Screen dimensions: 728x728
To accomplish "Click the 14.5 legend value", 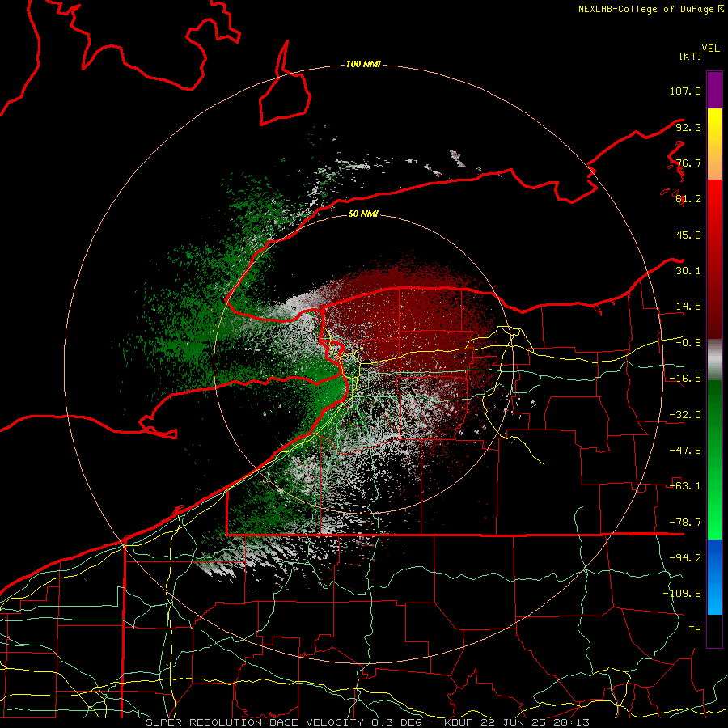I will [x=688, y=307].
